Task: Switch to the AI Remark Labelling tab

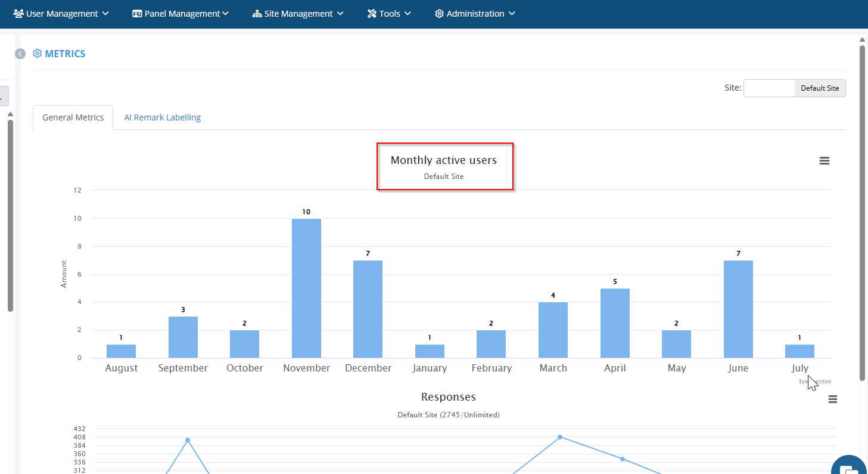Action: tap(162, 117)
